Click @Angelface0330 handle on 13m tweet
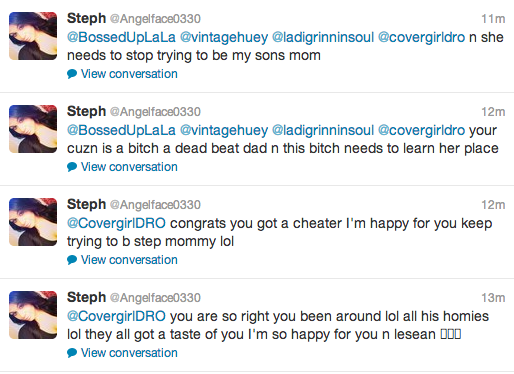This screenshot has width=514, height=374. click(155, 298)
